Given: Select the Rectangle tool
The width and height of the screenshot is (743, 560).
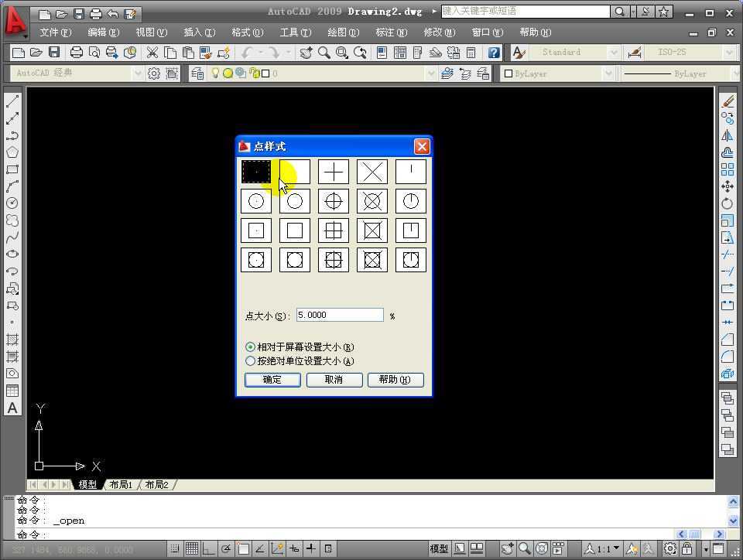Looking at the screenshot, I should click(12, 169).
